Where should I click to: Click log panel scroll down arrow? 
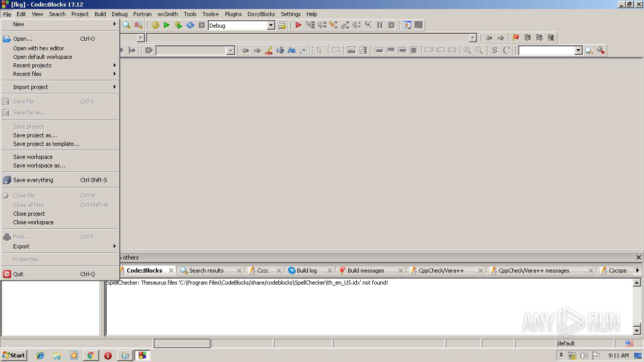(636, 331)
